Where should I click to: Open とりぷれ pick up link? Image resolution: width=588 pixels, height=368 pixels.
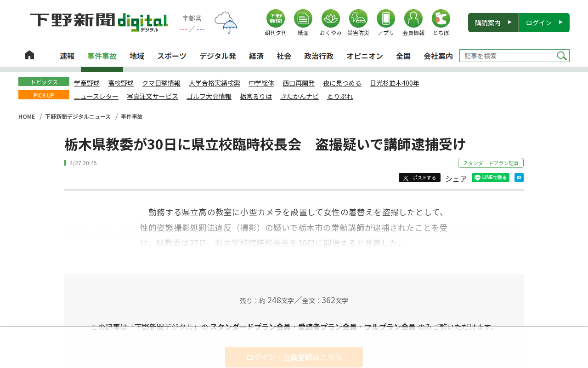[x=340, y=97]
